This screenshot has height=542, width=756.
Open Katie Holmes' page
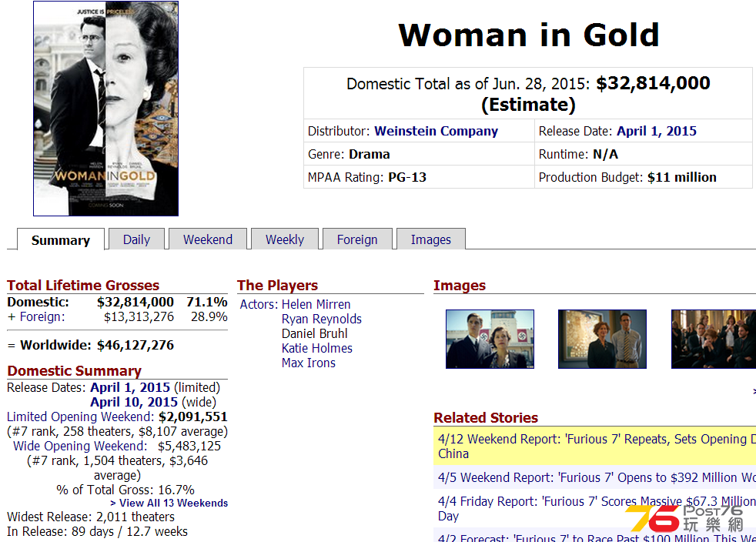[x=316, y=348]
